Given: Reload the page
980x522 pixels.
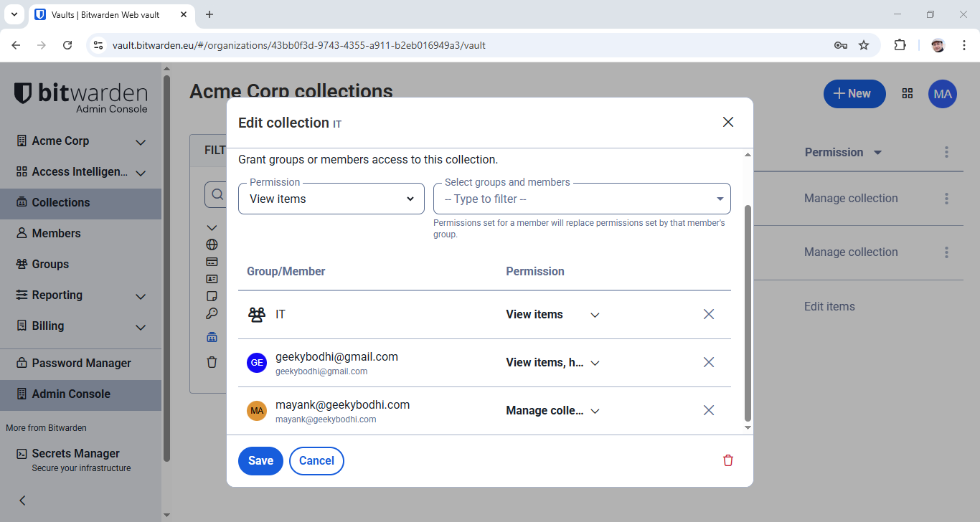Looking at the screenshot, I should click(x=67, y=45).
